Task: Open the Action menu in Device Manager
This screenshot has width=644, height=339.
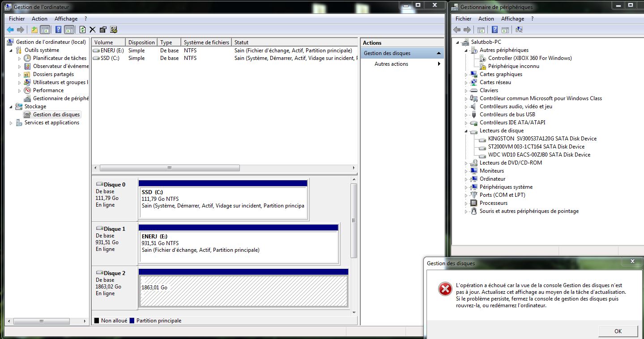Action: coord(486,18)
